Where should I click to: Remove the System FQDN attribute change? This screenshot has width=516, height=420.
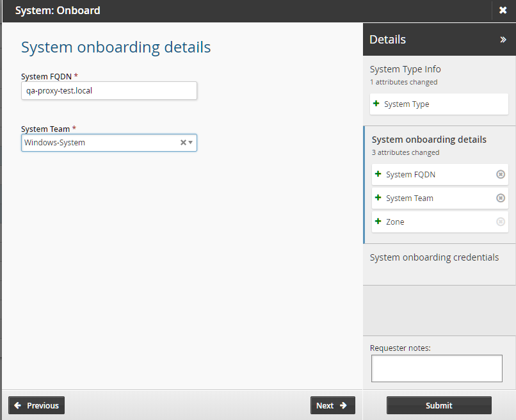[501, 174]
